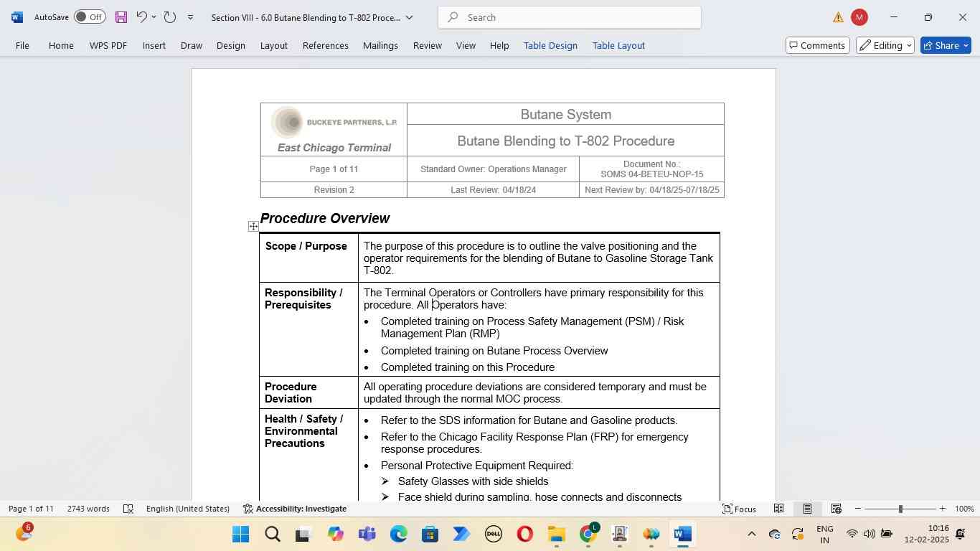Click the volume speaker icon
Screen dimensions: 980x551
coord(869,534)
